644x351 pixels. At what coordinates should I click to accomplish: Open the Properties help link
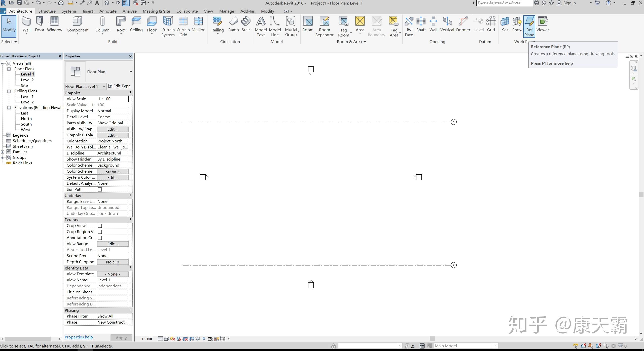79,337
